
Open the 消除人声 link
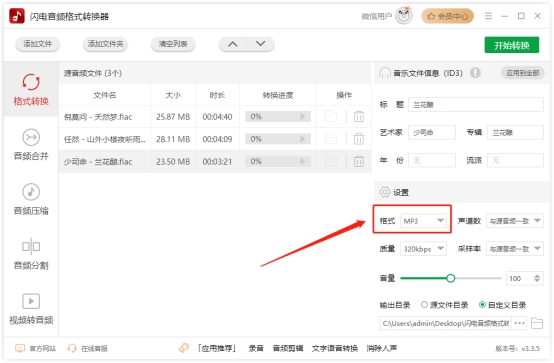coord(382,349)
